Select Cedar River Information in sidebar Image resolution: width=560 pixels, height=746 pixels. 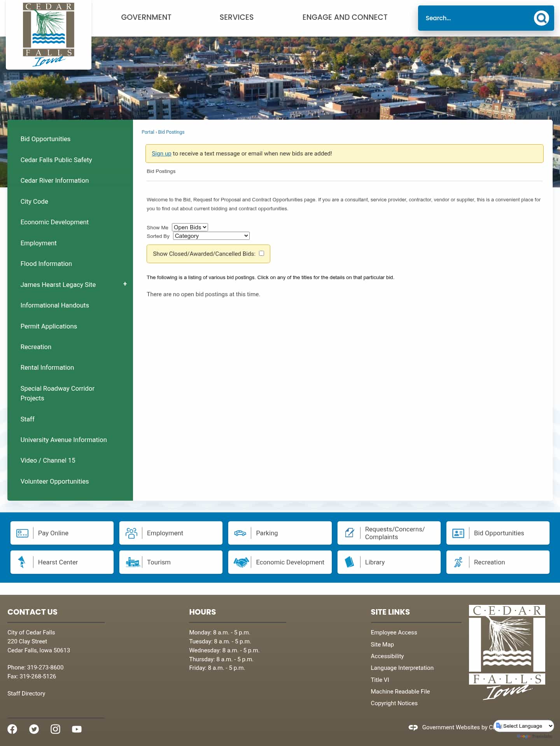tap(54, 180)
